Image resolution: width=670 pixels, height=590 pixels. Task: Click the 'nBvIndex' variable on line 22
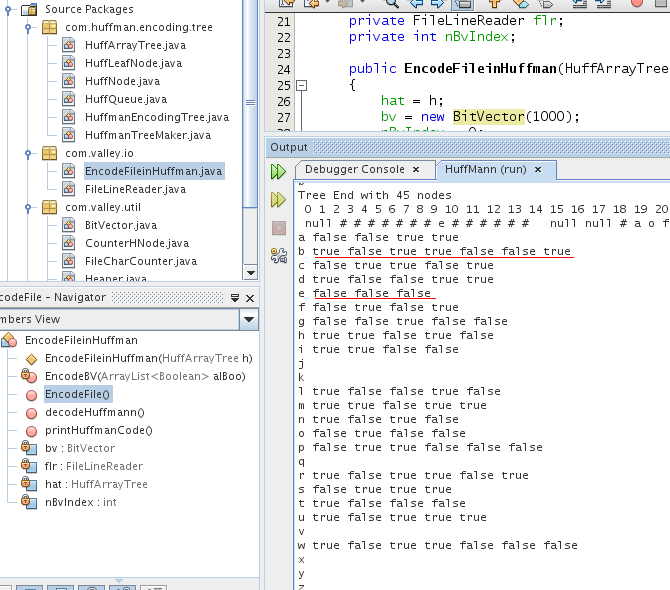477,37
